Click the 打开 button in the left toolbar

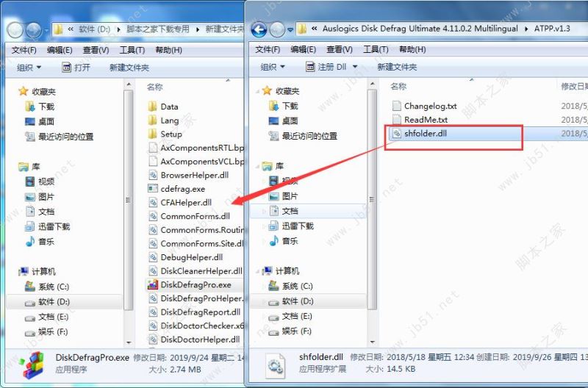76,68
